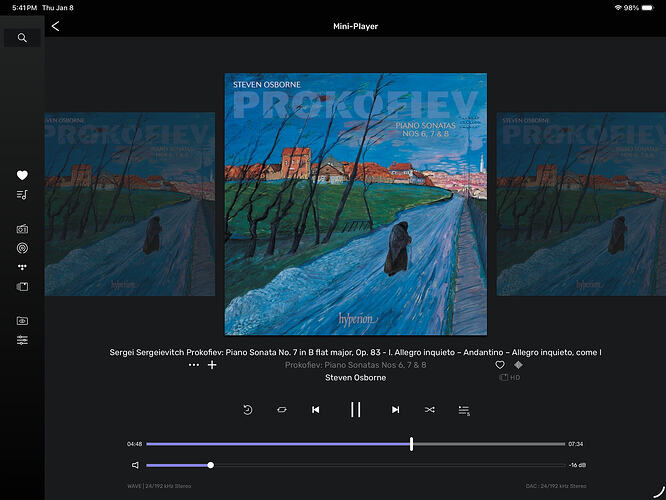
Task: Click the elapsed time 04:48
Action: [135, 444]
